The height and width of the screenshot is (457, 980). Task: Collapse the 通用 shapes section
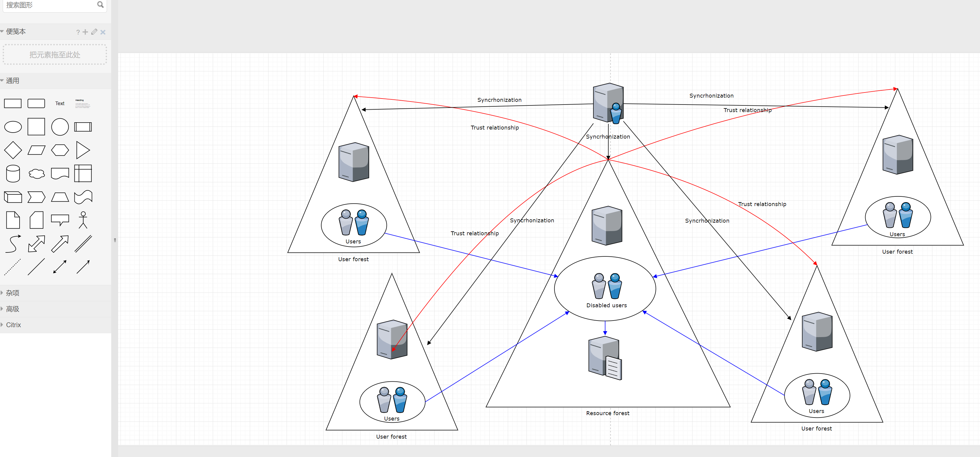tap(12, 81)
